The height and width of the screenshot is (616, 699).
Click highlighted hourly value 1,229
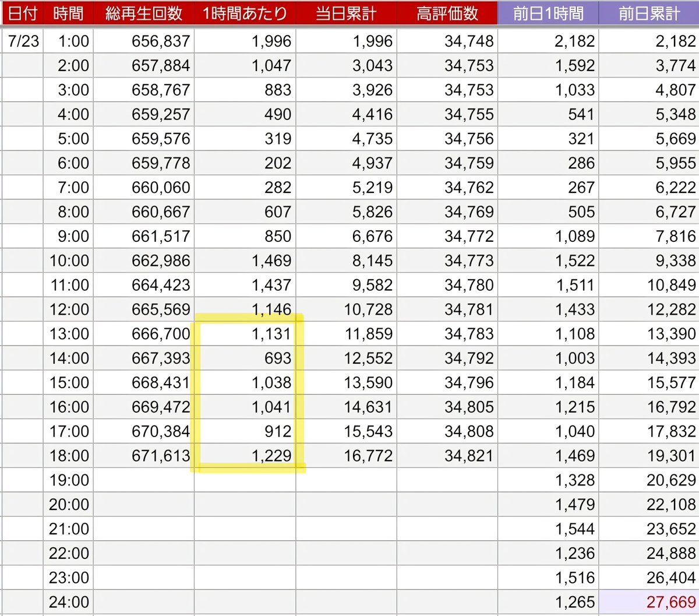(x=245, y=456)
